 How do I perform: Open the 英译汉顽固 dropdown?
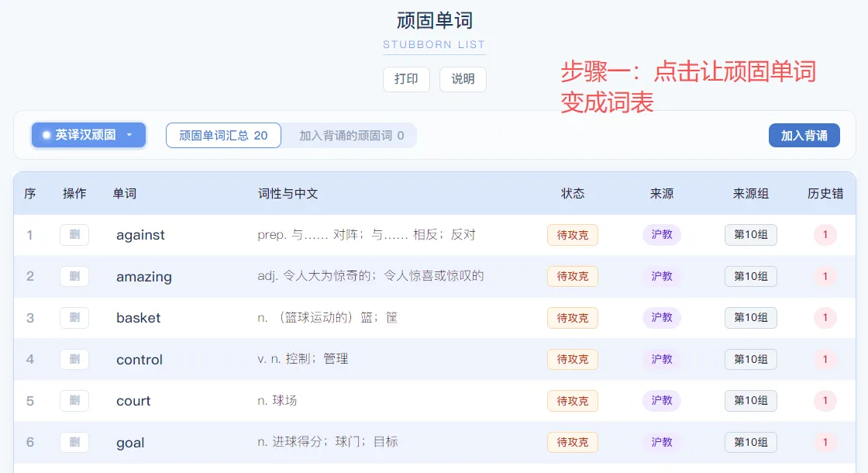pos(88,135)
